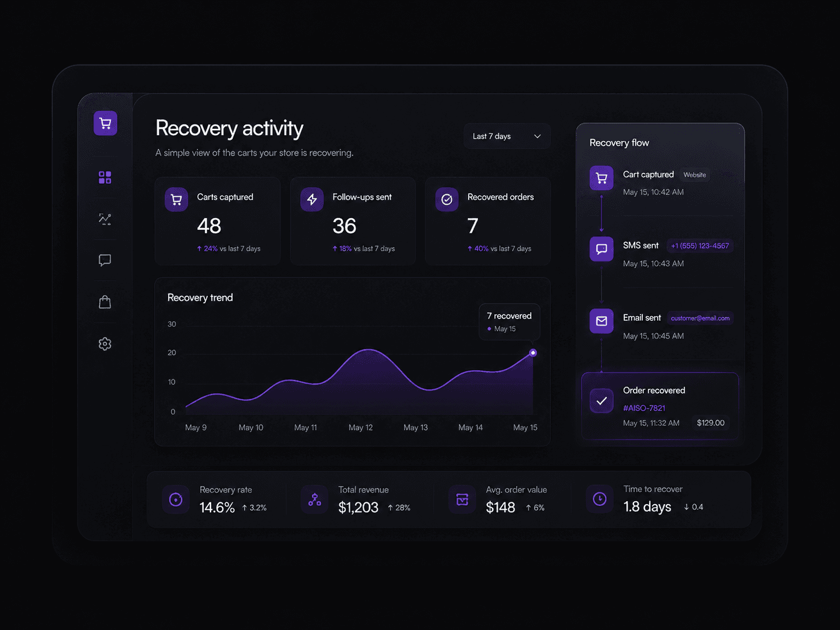Open the Last 7 days dropdown
Viewport: 840px width, 630px height.
click(x=507, y=136)
